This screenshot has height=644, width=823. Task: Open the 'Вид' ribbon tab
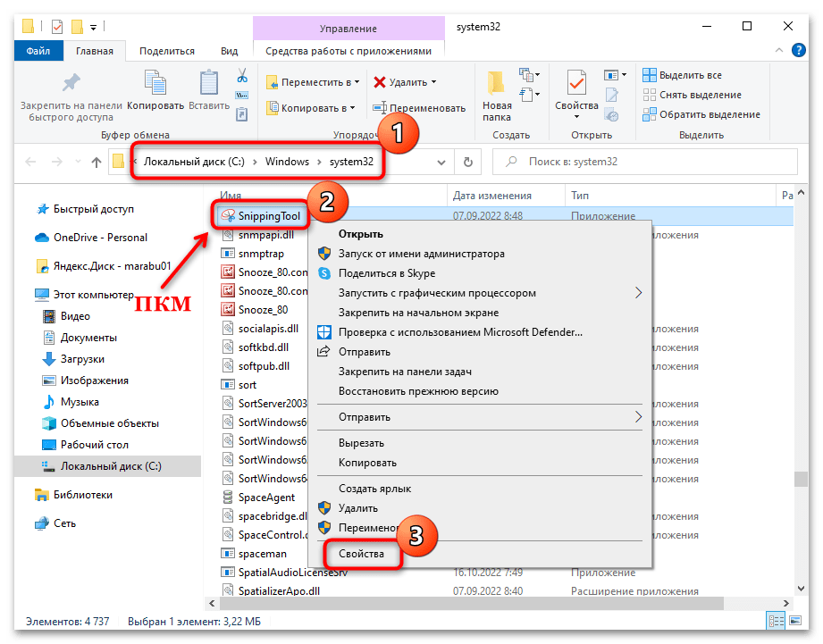(229, 52)
